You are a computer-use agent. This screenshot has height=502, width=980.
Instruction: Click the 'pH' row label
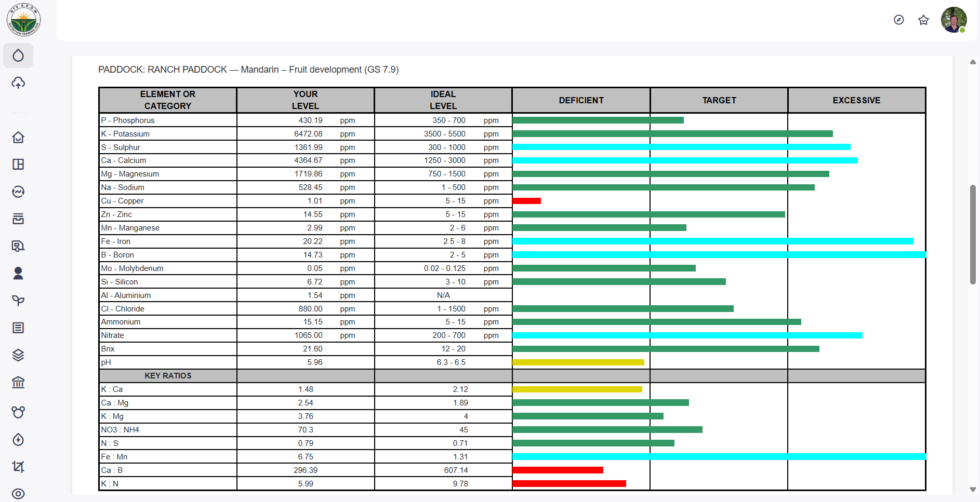click(x=106, y=362)
